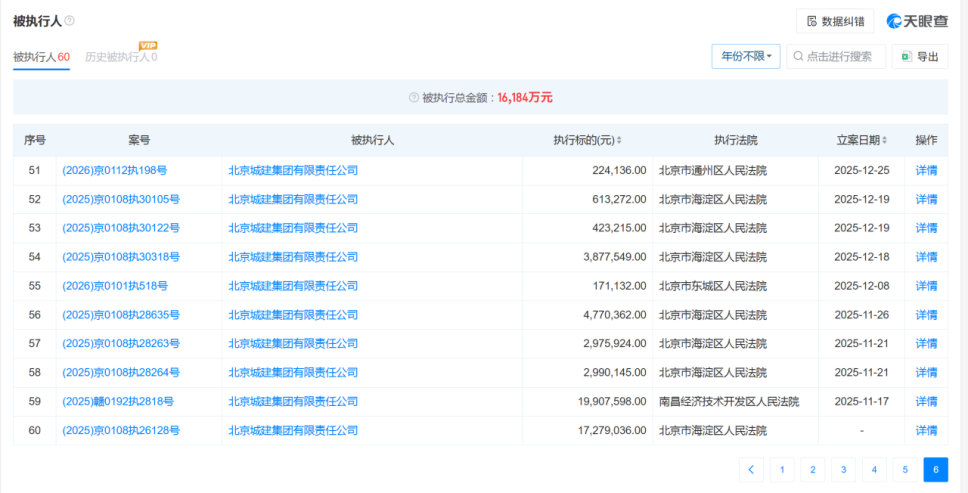Click the info icon before 被执行总金额
The width and height of the screenshot is (968, 493).
click(413, 98)
